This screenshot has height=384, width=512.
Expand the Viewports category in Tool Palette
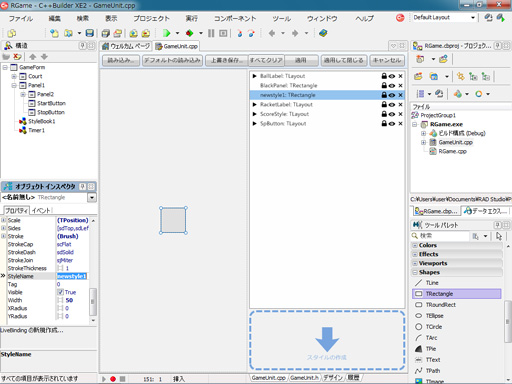coord(415,263)
